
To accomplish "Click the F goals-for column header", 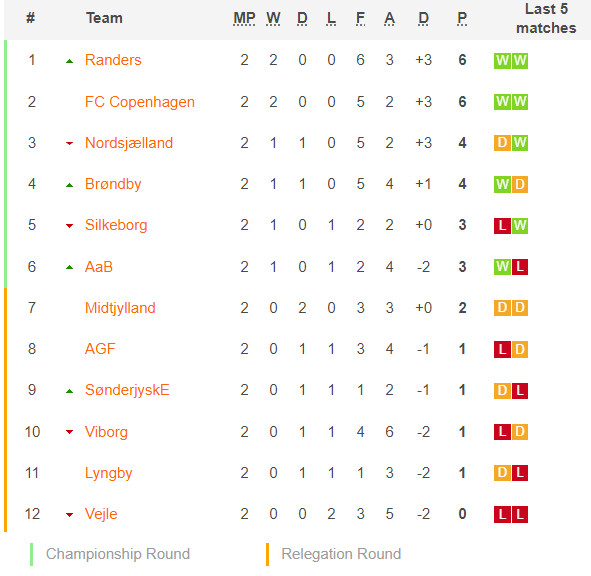I will click(360, 18).
